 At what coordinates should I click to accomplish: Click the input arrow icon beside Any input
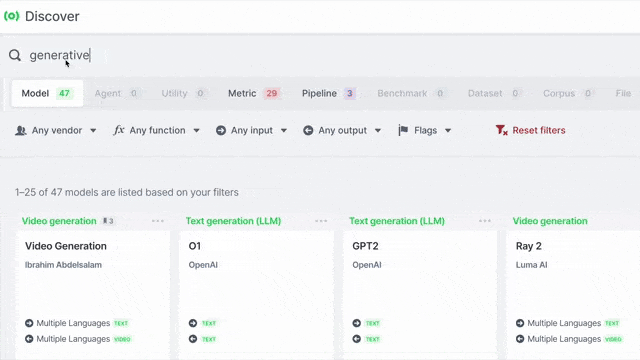pyautogui.click(x=221, y=131)
